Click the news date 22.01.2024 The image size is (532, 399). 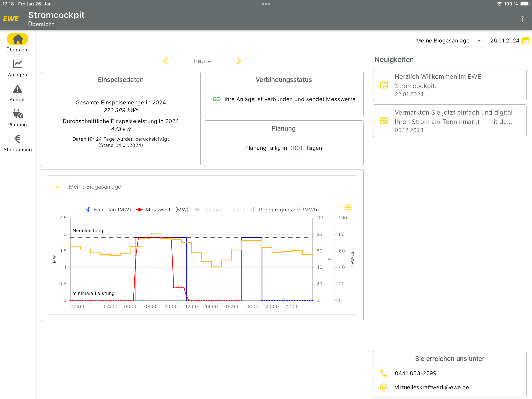pyautogui.click(x=409, y=94)
